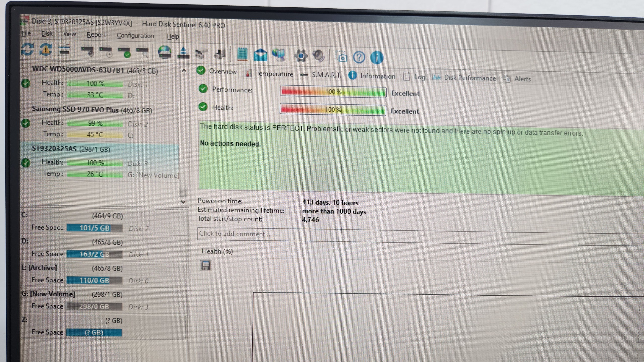Select the Health (%) graph tab
Screen dimensions: 644x362
217,251
